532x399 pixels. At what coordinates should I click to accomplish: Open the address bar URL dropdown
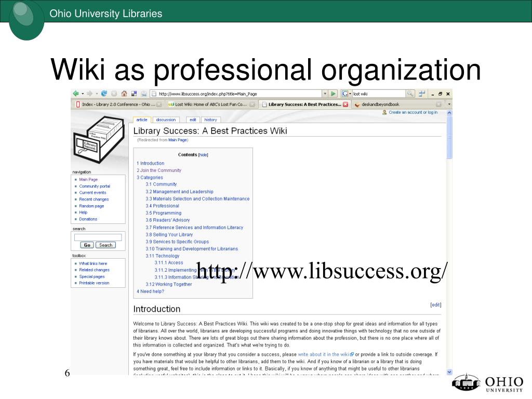click(x=325, y=94)
